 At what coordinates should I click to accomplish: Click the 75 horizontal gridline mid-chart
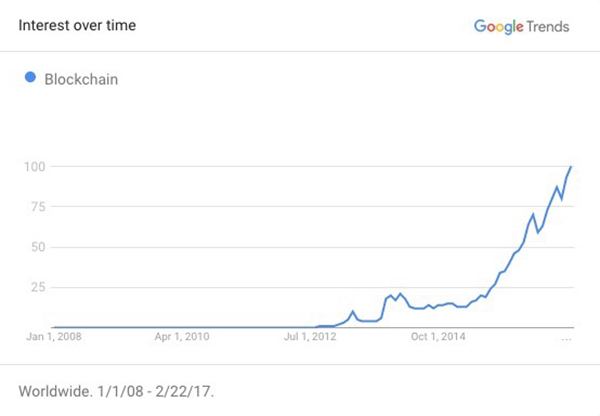[300, 207]
